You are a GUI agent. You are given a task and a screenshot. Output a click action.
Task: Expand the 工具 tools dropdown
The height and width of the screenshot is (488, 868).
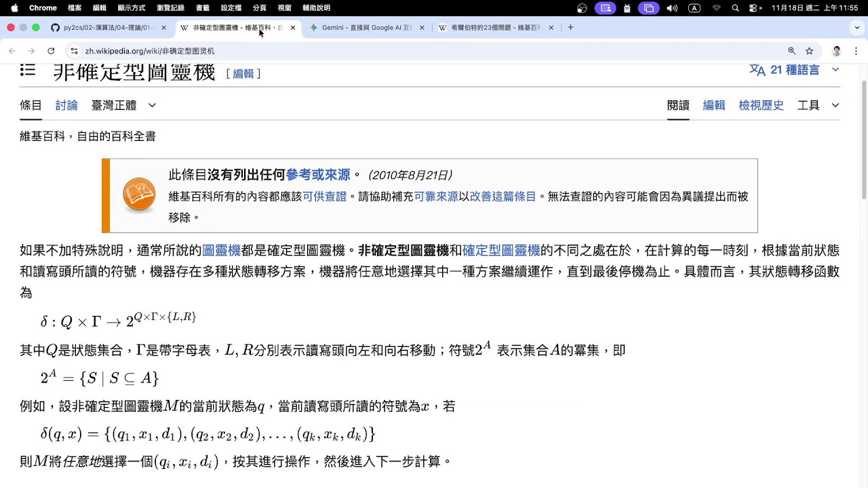(818, 105)
